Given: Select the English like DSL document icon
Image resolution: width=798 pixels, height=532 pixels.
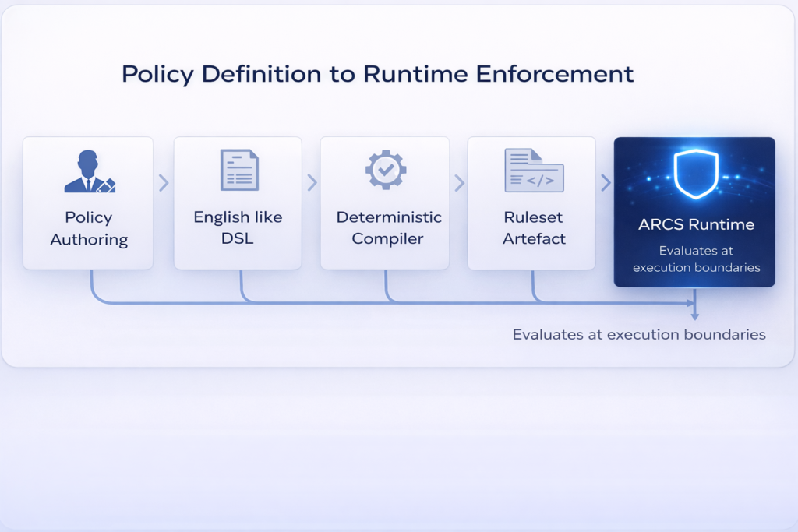Looking at the screenshot, I should point(238,171).
